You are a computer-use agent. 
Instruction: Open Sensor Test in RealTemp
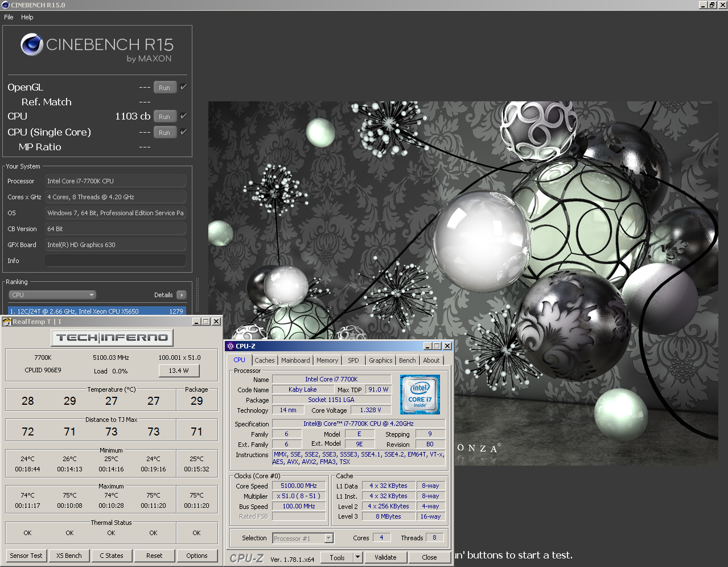click(x=26, y=556)
